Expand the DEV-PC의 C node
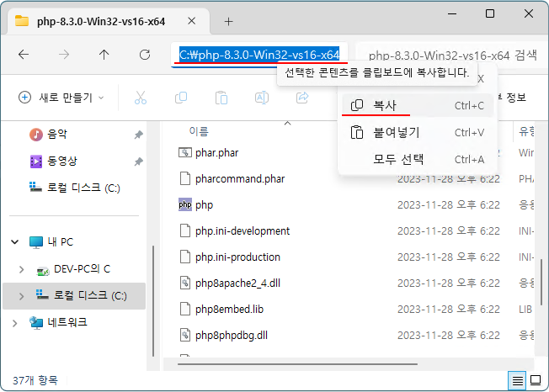The width and height of the screenshot is (549, 392). click(21, 269)
